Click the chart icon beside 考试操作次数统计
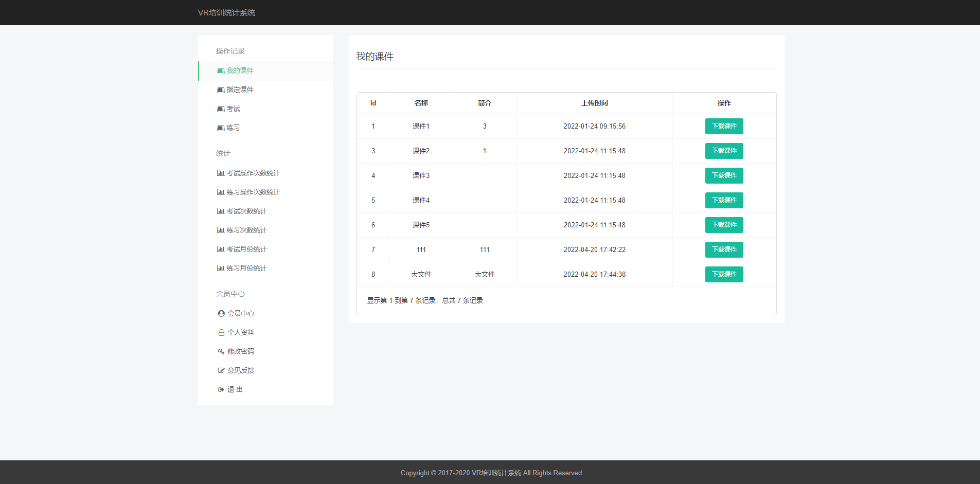 (x=220, y=173)
